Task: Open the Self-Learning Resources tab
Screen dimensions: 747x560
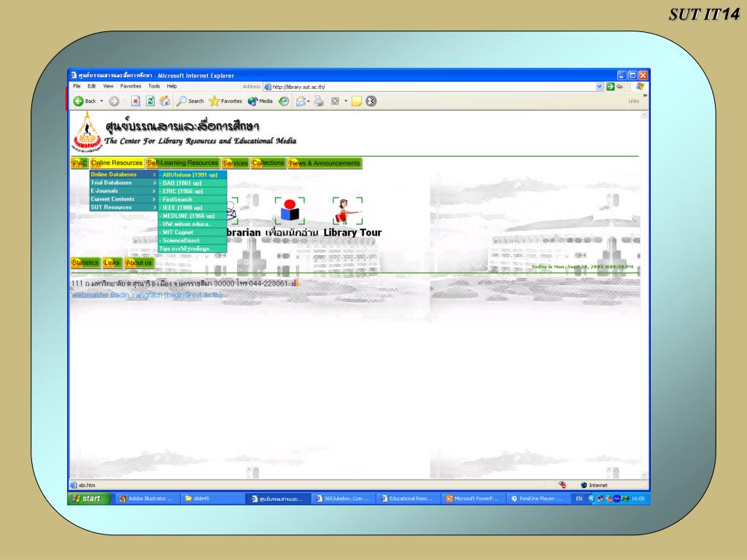Action: (x=182, y=163)
